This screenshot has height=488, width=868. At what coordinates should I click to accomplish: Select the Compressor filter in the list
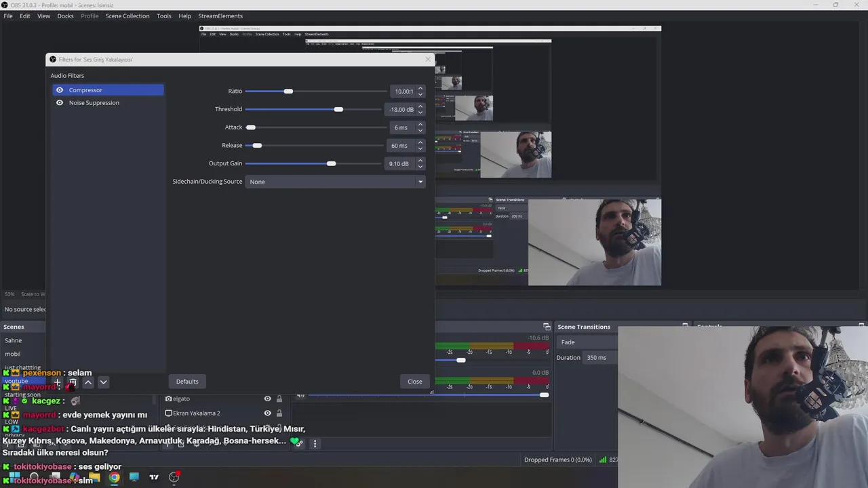tap(108, 90)
